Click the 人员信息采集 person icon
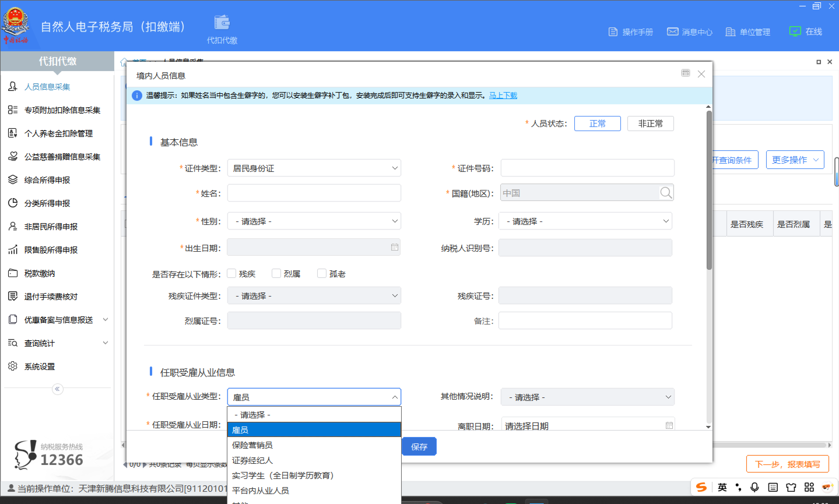This screenshot has width=839, height=504. click(13, 87)
